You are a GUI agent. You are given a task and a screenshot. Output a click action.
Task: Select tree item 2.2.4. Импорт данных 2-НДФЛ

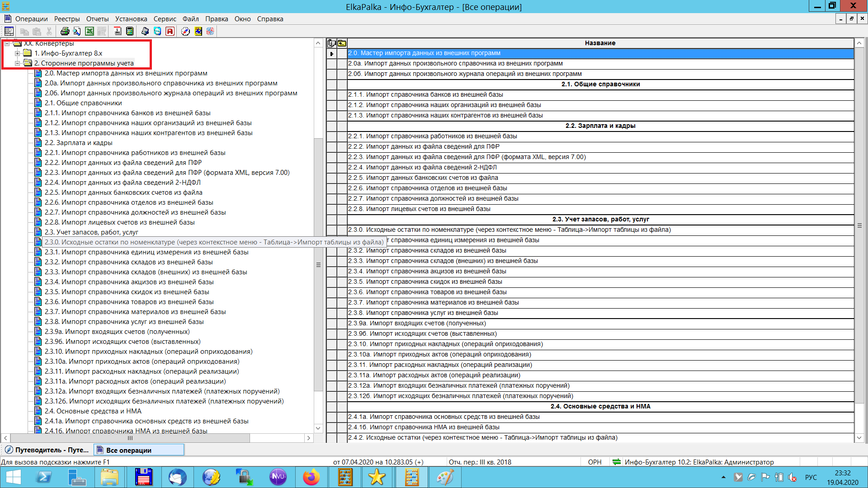(x=123, y=183)
